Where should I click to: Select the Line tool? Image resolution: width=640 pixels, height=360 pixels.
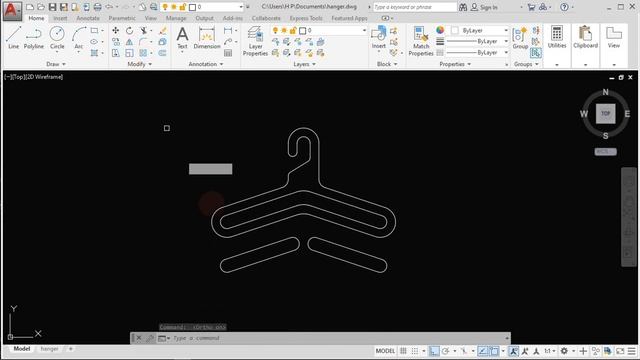click(x=13, y=38)
